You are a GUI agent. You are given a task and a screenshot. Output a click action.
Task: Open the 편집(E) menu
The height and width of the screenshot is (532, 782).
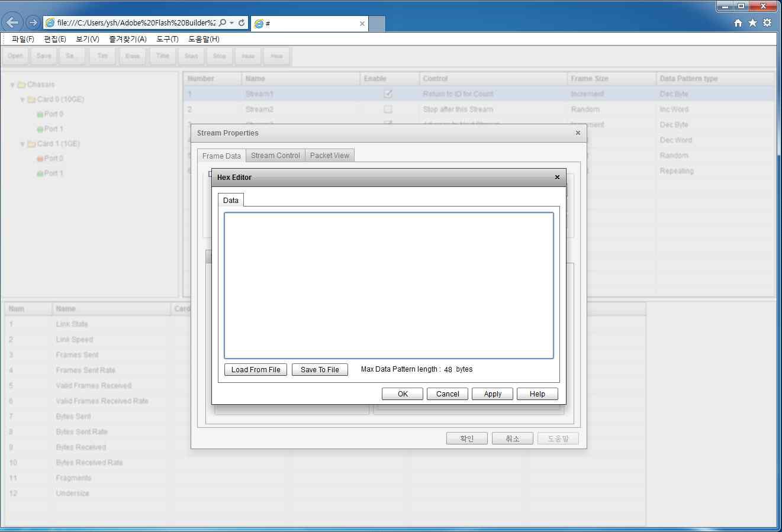pos(55,39)
